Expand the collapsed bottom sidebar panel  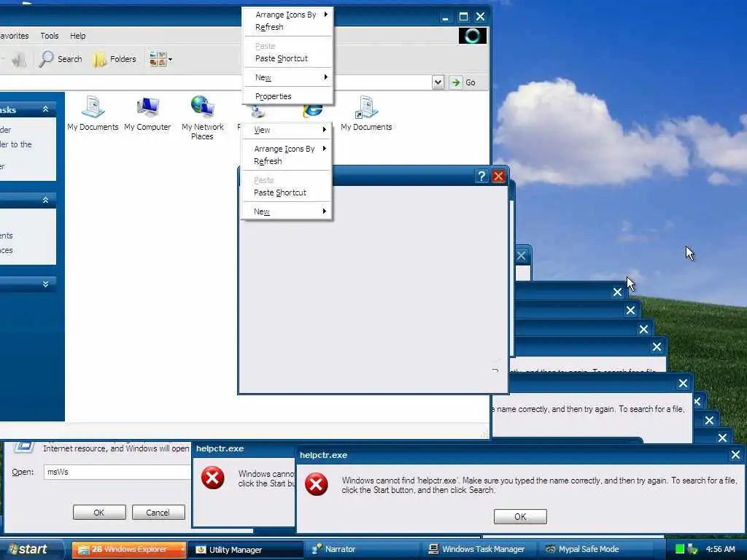click(46, 284)
